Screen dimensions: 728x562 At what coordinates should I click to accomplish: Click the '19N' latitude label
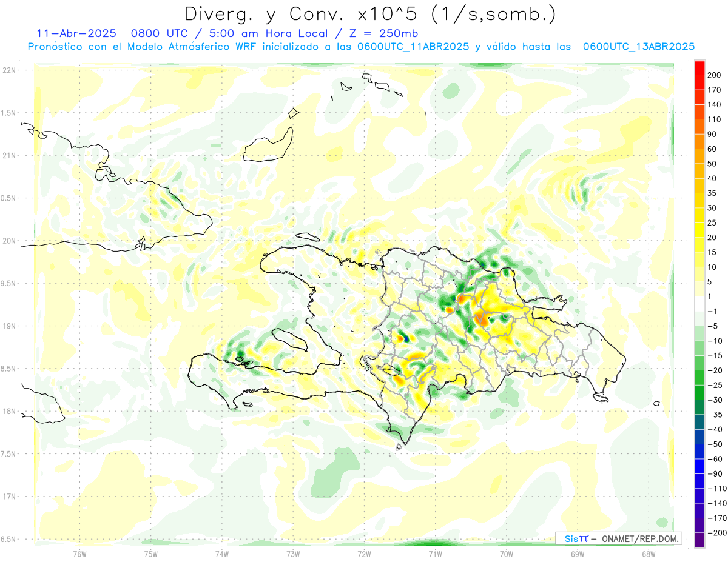pos(9,326)
